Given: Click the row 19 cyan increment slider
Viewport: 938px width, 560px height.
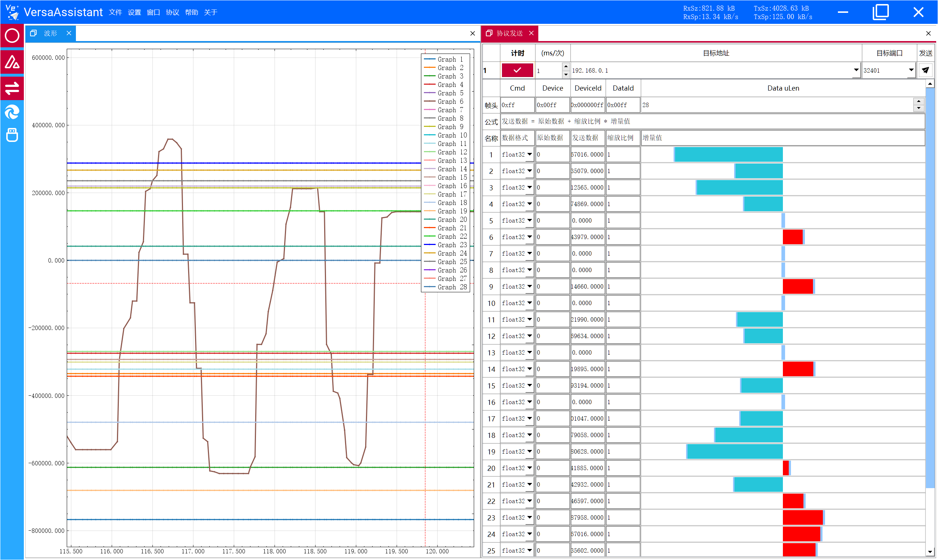Looking at the screenshot, I should [783, 452].
